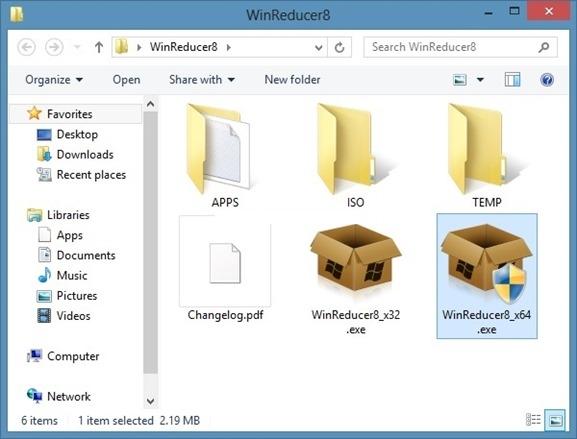Open the Videos library
The height and width of the screenshot is (439, 577).
73,316
